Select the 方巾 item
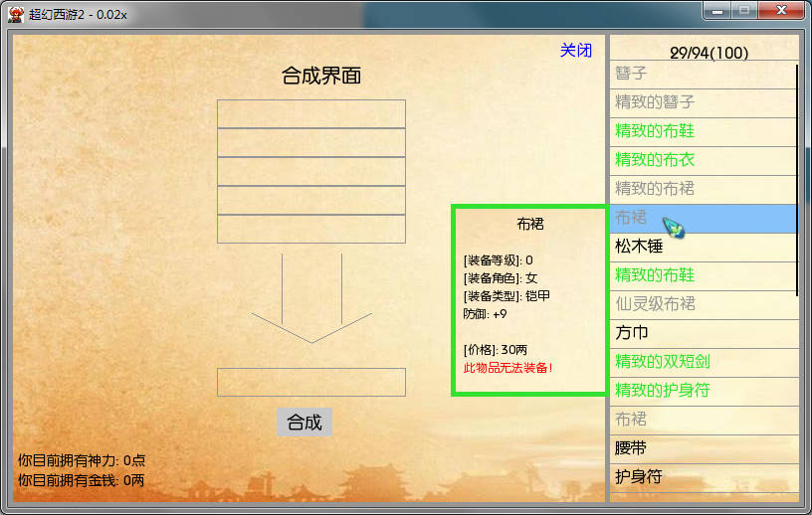The width and height of the screenshot is (812, 515). pos(704,334)
